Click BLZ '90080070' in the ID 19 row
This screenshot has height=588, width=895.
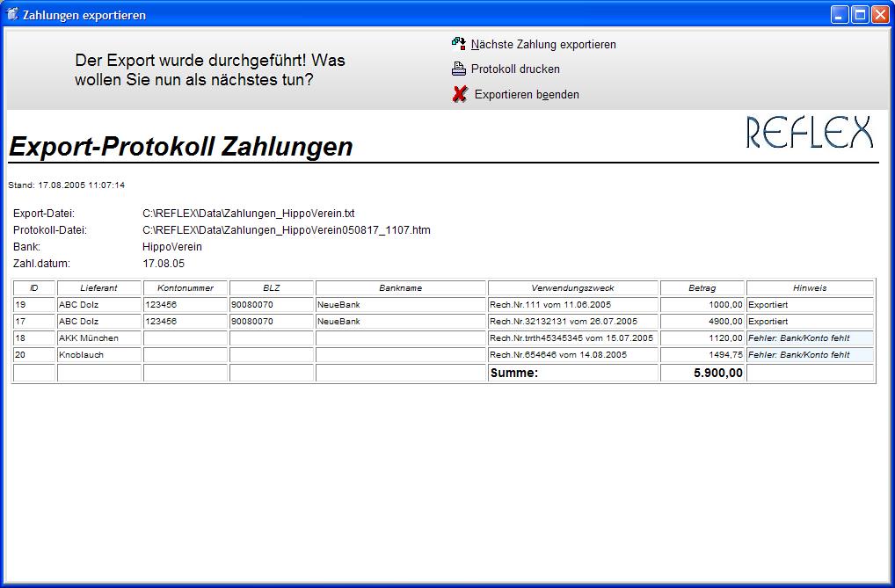coord(272,305)
